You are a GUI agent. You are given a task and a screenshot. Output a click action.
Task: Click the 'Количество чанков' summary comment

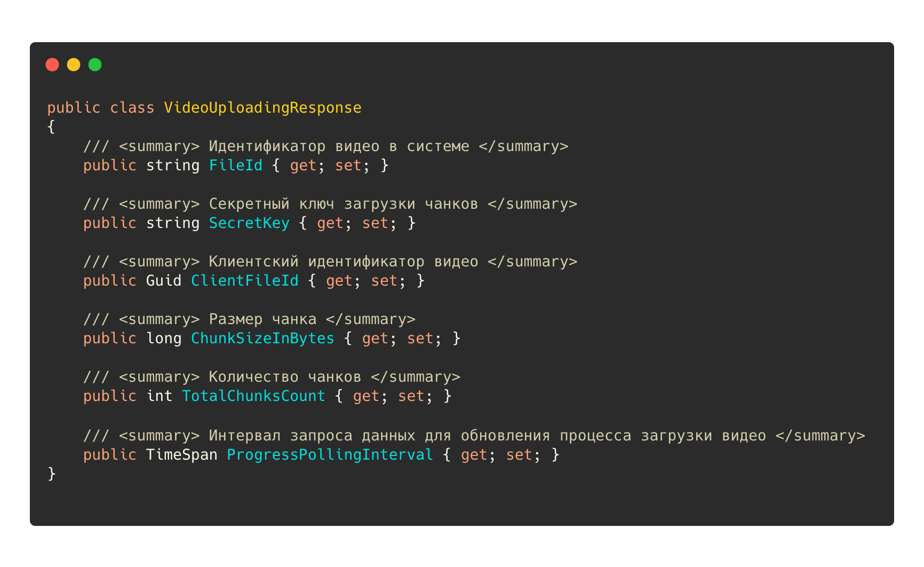(x=284, y=377)
